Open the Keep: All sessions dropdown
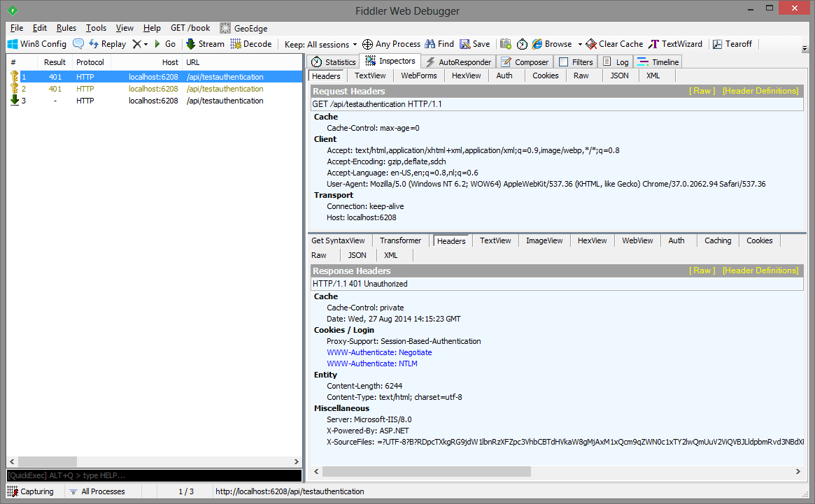This screenshot has width=815, height=504. pyautogui.click(x=320, y=44)
